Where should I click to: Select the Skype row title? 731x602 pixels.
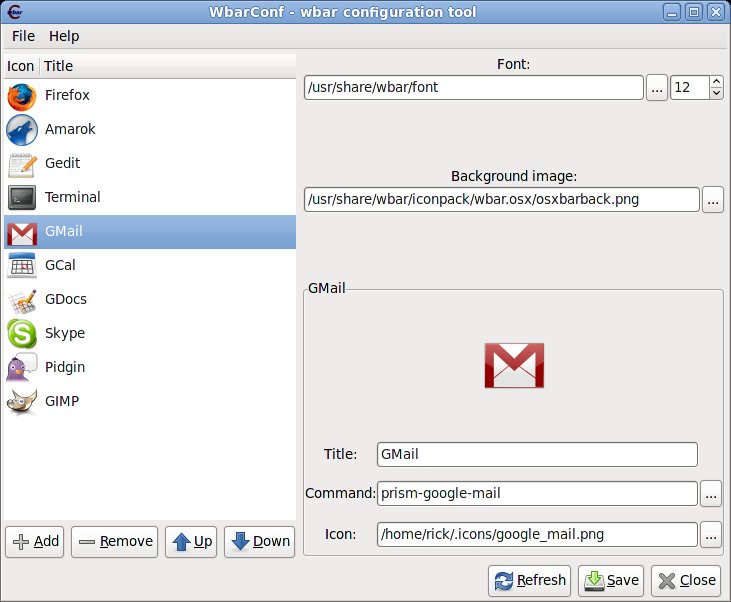point(65,333)
